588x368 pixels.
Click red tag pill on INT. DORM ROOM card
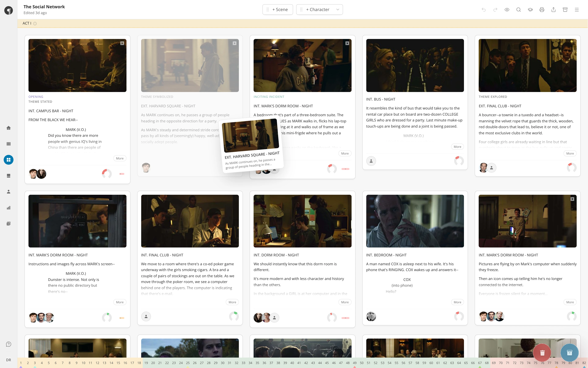[345, 318]
